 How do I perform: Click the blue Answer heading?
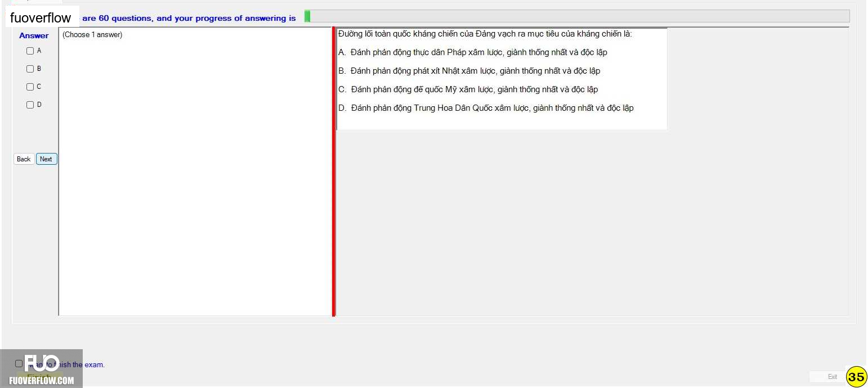pyautogui.click(x=34, y=35)
